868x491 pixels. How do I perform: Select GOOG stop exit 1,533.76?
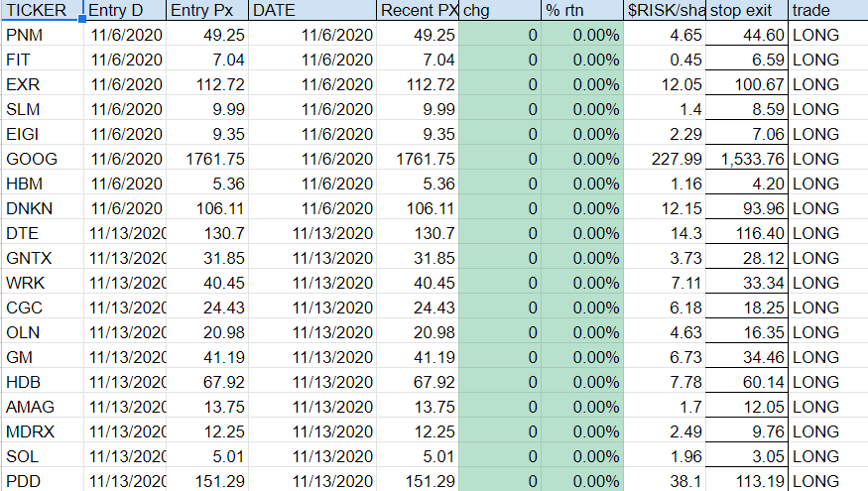[x=747, y=159]
